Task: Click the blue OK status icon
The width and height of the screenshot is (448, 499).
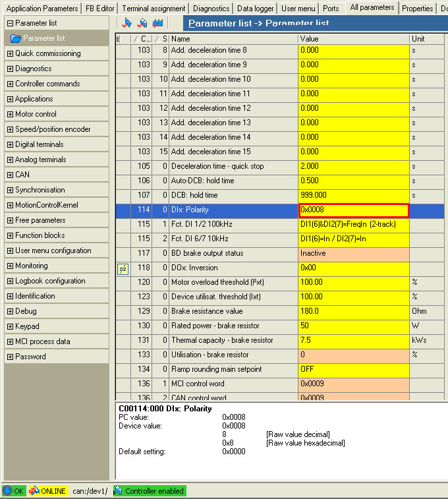Action: pyautogui.click(x=7, y=491)
